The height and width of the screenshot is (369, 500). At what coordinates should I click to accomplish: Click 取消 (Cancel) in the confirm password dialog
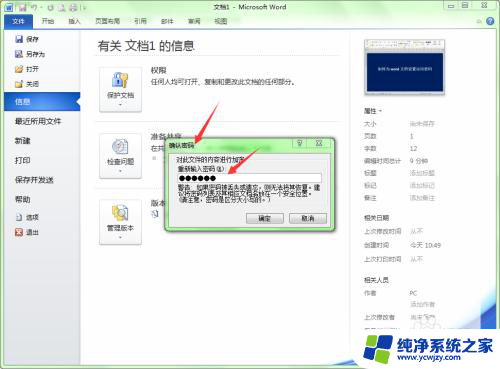(308, 219)
